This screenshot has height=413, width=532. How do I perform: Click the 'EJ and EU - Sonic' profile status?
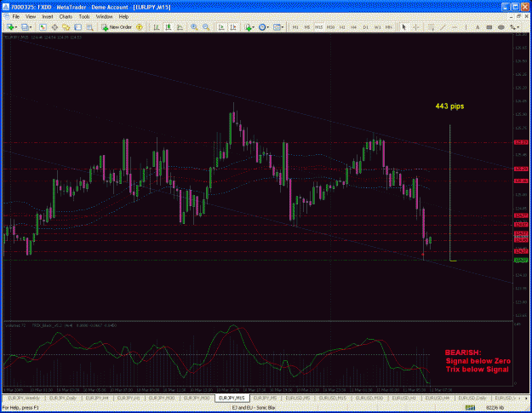pos(253,408)
